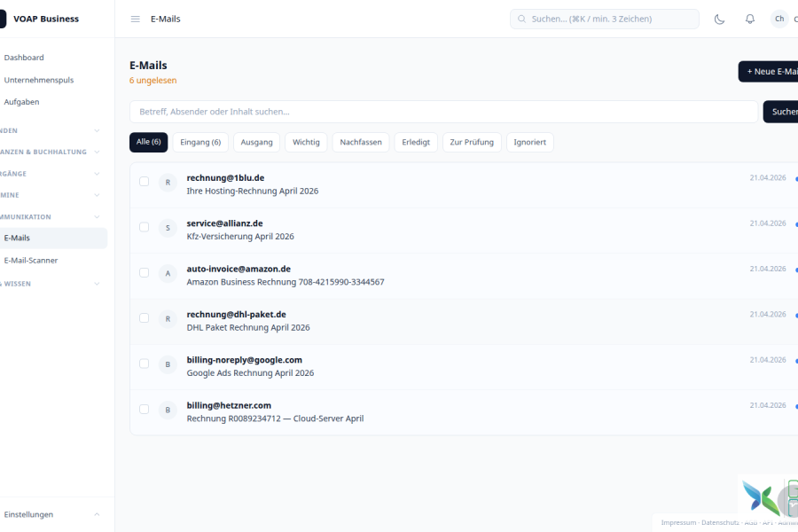The image size is (798, 532).
Task: Collapse the Kommunikation sidebar section
Action: point(97,217)
